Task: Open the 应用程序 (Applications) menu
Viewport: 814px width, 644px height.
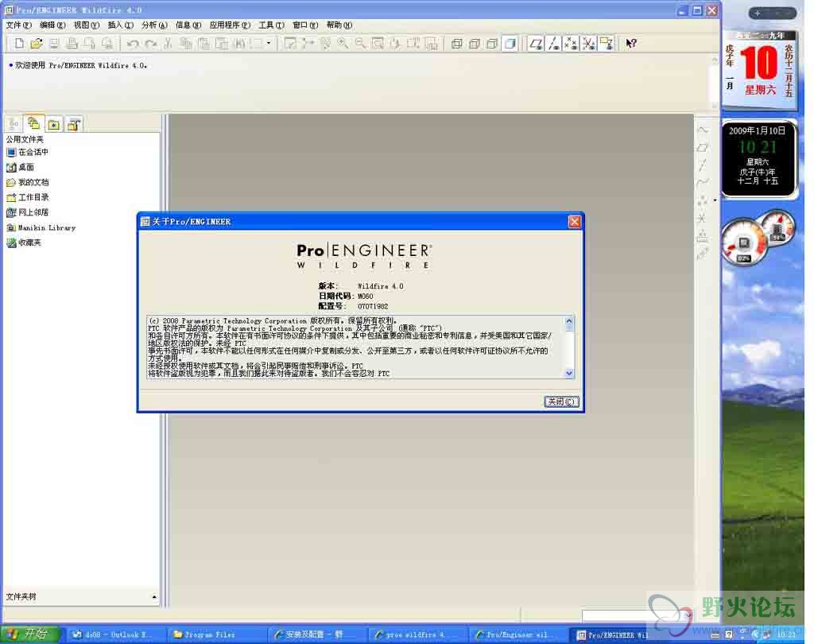Action: 230,25
